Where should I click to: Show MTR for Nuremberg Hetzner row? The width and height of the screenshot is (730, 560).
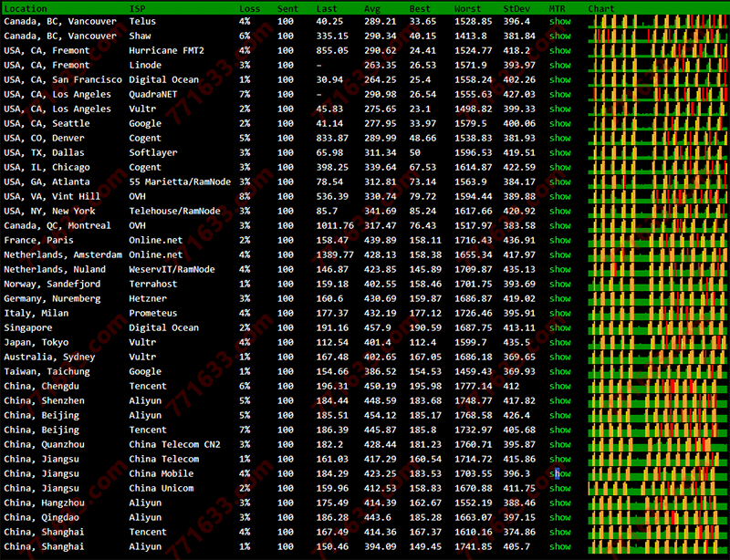pyautogui.click(x=559, y=298)
